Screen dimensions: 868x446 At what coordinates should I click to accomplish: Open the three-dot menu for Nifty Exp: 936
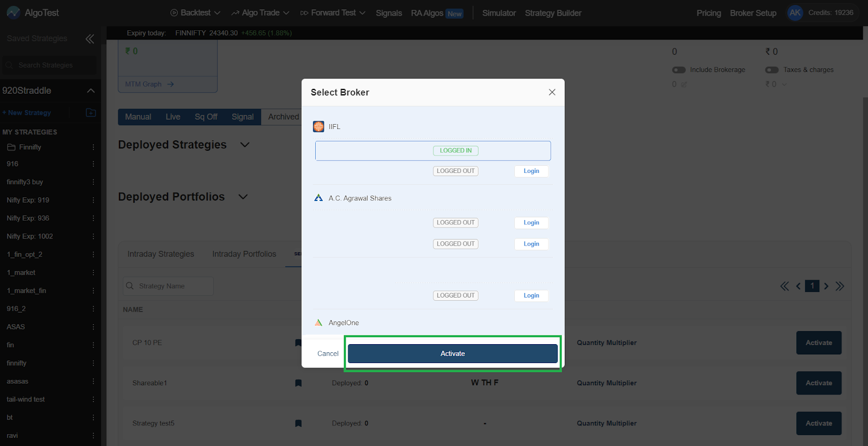(93, 218)
